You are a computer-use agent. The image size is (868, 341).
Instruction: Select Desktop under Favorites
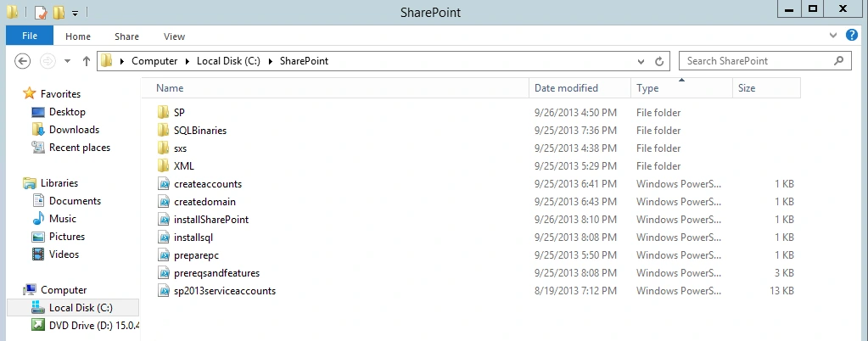pos(67,112)
